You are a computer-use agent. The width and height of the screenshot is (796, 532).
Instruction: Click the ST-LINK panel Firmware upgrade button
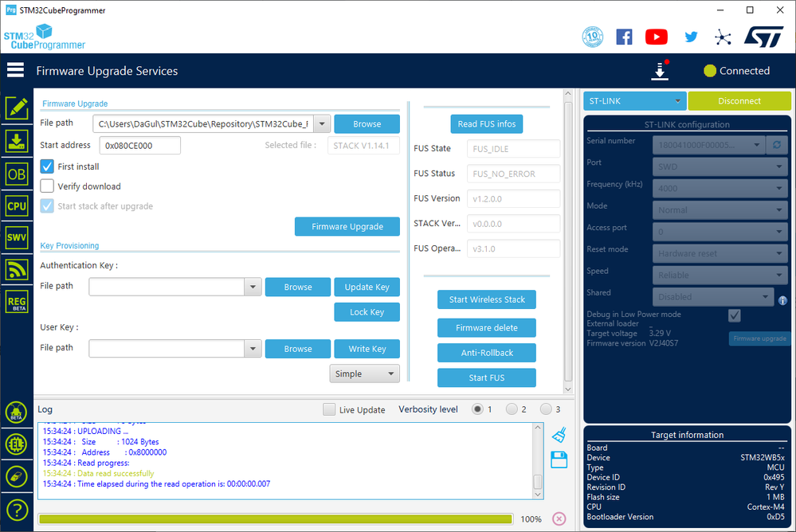tap(759, 338)
